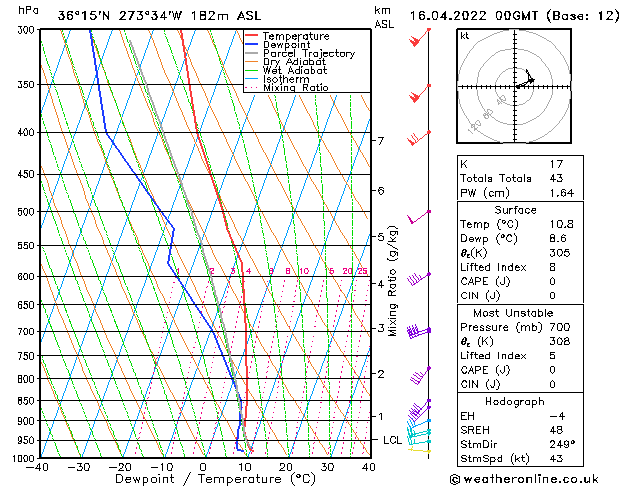The image size is (629, 486).
Task: Select the Isotherm legend label
Action: [x=286, y=79]
